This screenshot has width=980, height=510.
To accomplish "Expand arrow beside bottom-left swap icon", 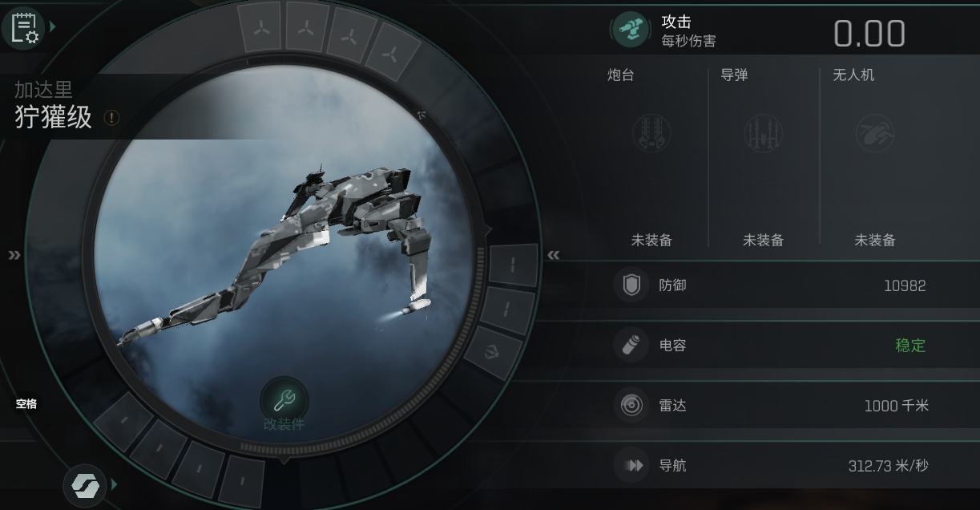I will 115,484.
